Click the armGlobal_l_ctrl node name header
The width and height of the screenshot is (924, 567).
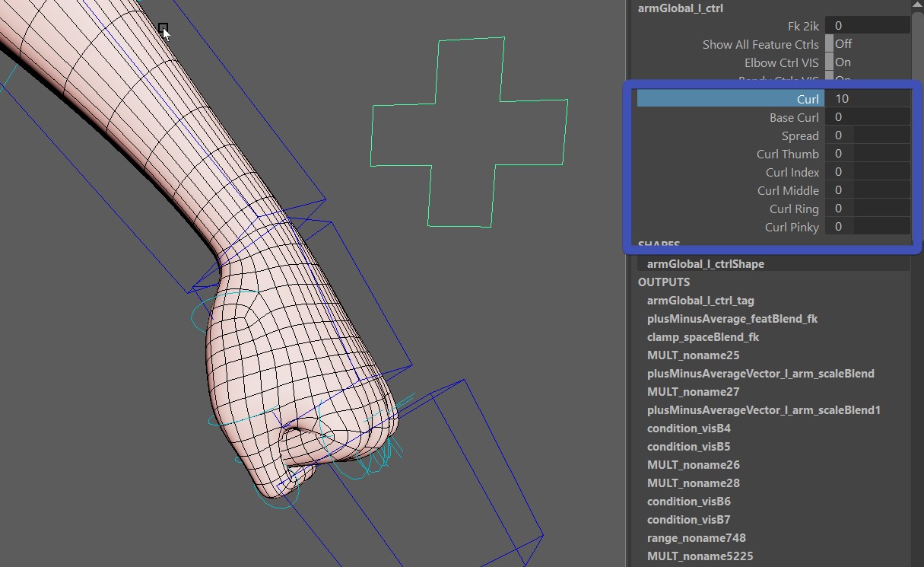pos(680,8)
